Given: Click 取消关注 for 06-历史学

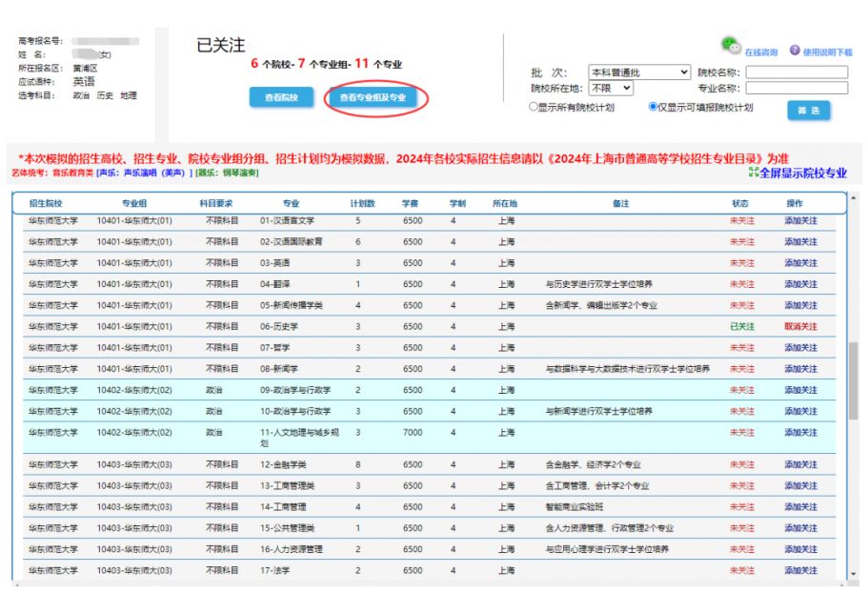Looking at the screenshot, I should [800, 326].
